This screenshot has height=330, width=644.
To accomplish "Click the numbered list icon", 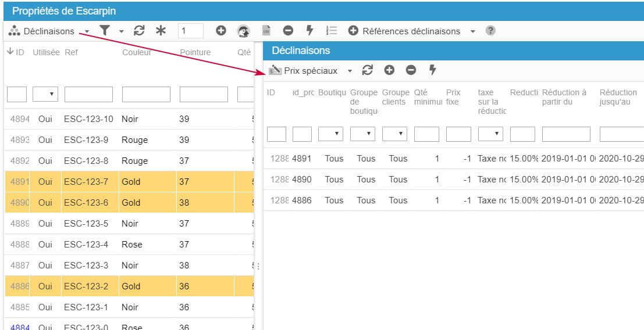I will pyautogui.click(x=332, y=31).
